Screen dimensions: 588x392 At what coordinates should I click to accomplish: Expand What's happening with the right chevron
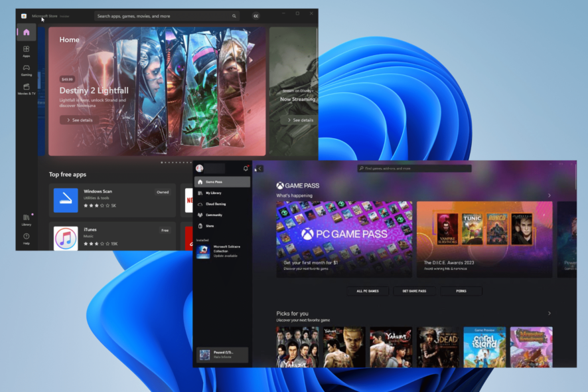click(x=550, y=195)
